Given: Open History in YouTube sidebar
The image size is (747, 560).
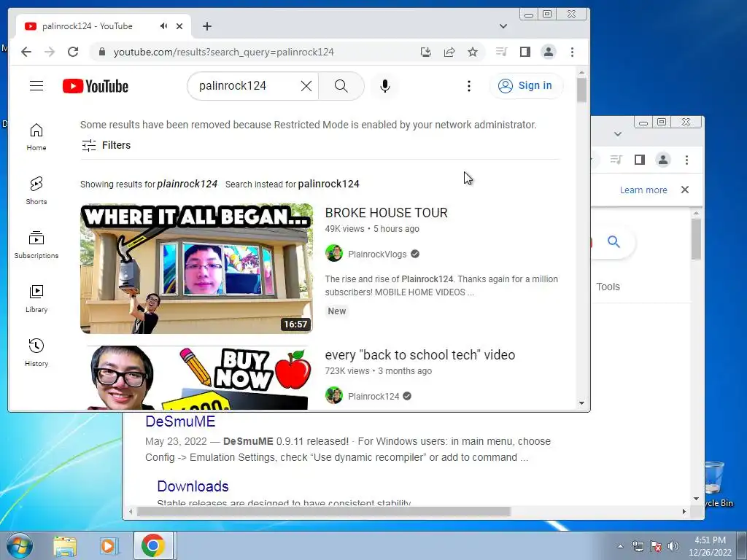Looking at the screenshot, I should [x=36, y=352].
